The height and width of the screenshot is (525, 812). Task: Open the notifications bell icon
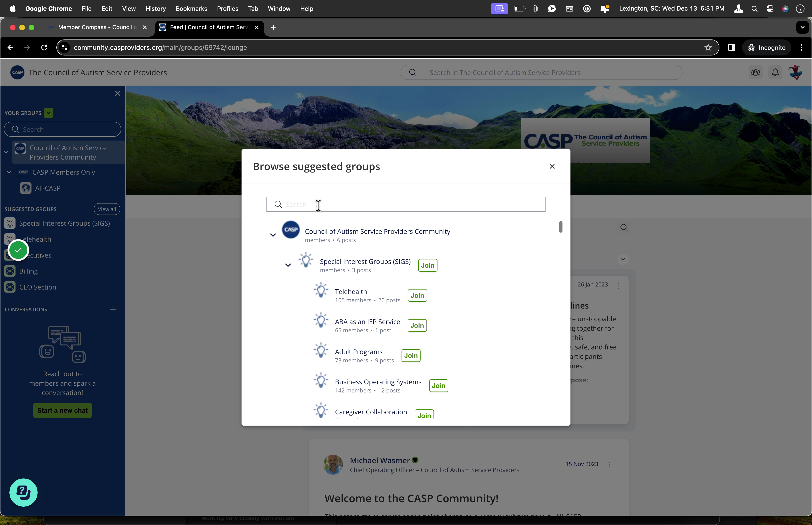tap(775, 72)
